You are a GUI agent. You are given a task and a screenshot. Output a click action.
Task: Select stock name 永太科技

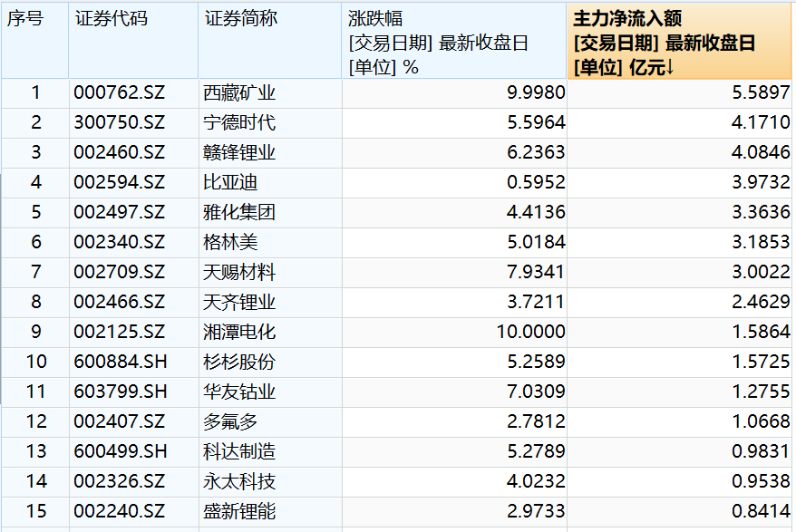point(239,482)
